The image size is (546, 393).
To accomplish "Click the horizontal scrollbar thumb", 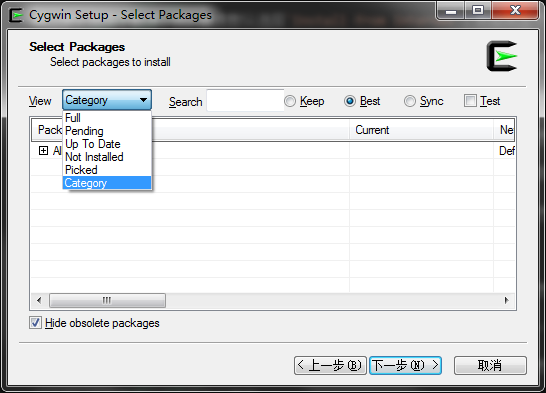I will pyautogui.click(x=107, y=300).
